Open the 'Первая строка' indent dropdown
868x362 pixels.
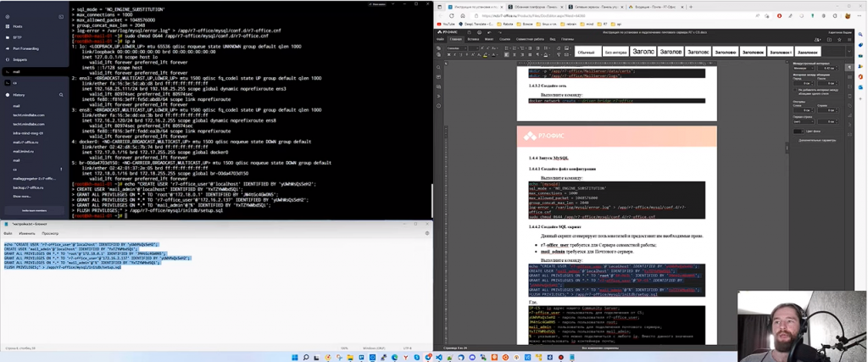point(804,121)
